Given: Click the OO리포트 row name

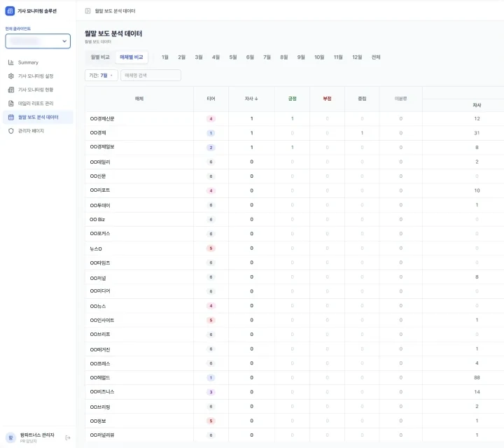Looking at the screenshot, I should (x=100, y=190).
